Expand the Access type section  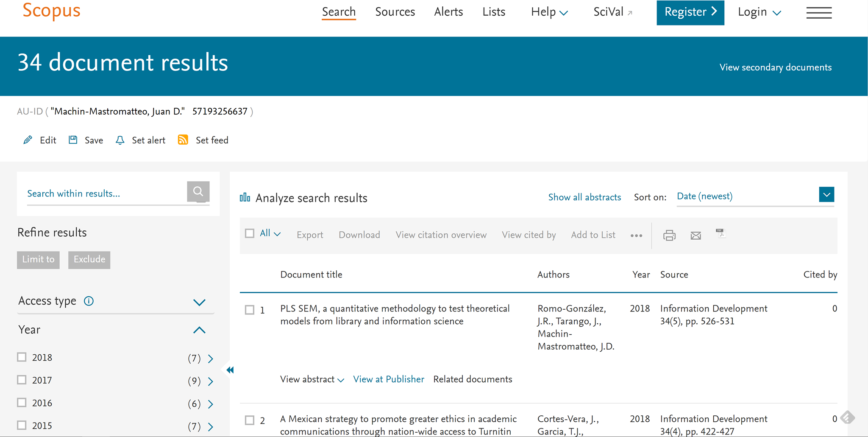point(199,302)
